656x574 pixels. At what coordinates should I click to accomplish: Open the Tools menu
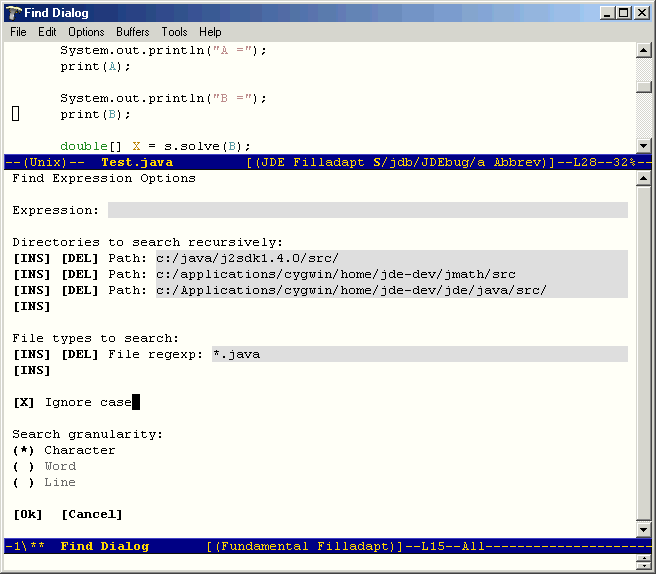[x=174, y=32]
